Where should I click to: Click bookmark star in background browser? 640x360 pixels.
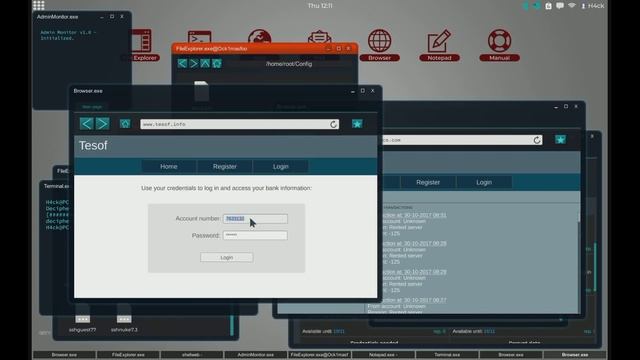pyautogui.click(x=560, y=140)
